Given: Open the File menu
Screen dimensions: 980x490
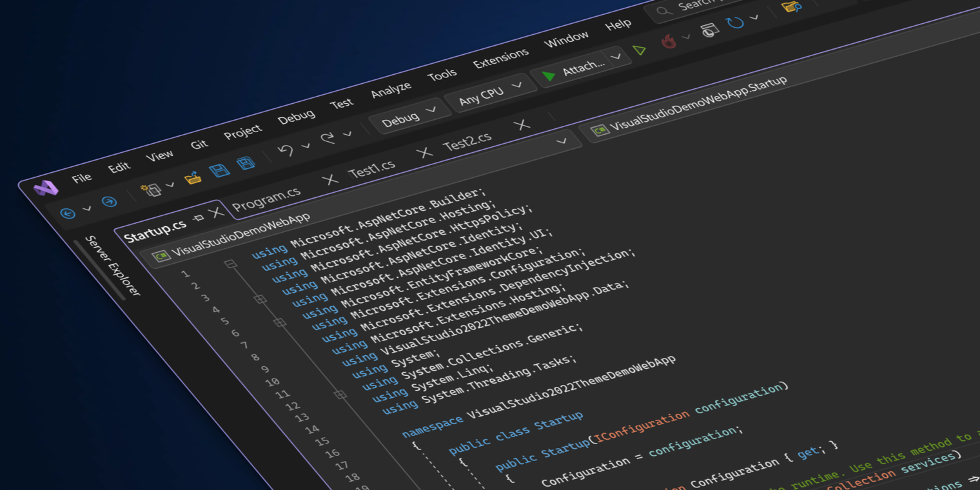Looking at the screenshot, I should point(82,178).
